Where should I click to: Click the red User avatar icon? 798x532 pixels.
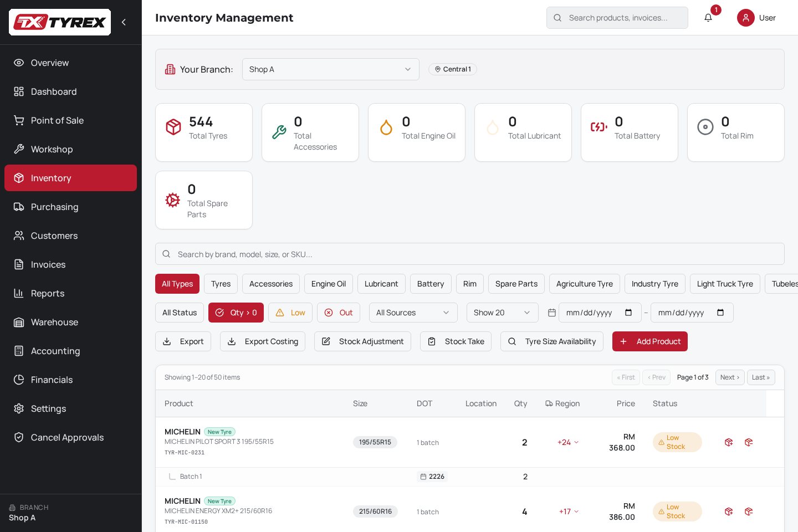pos(746,18)
